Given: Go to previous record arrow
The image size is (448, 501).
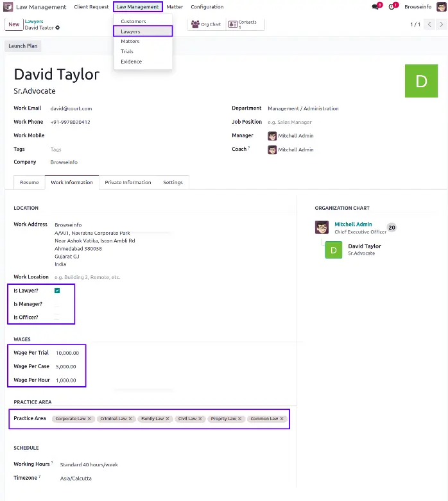Looking at the screenshot, I should [x=429, y=24].
